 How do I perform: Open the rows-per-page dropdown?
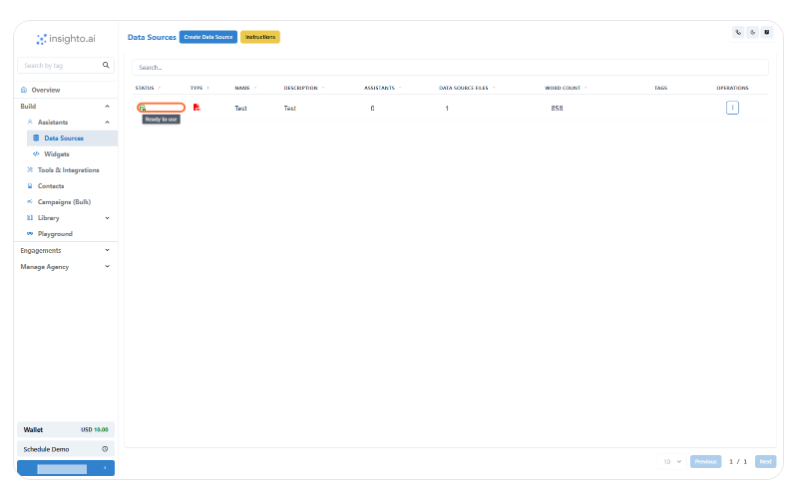(x=672, y=461)
